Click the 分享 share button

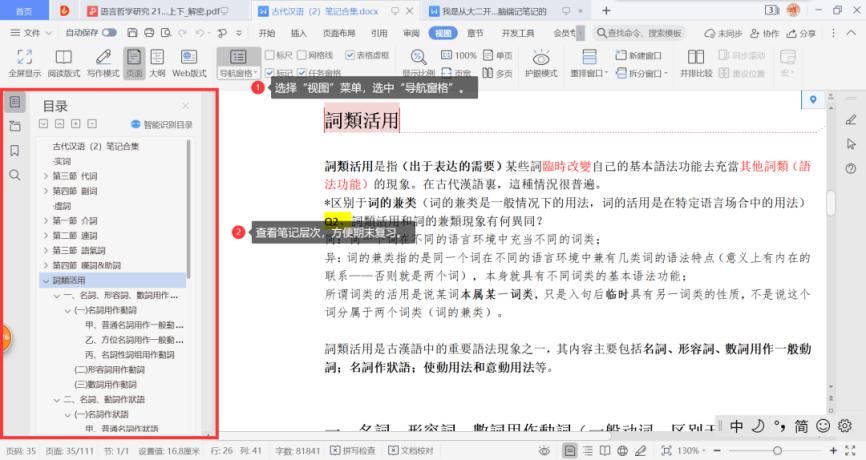[801, 33]
